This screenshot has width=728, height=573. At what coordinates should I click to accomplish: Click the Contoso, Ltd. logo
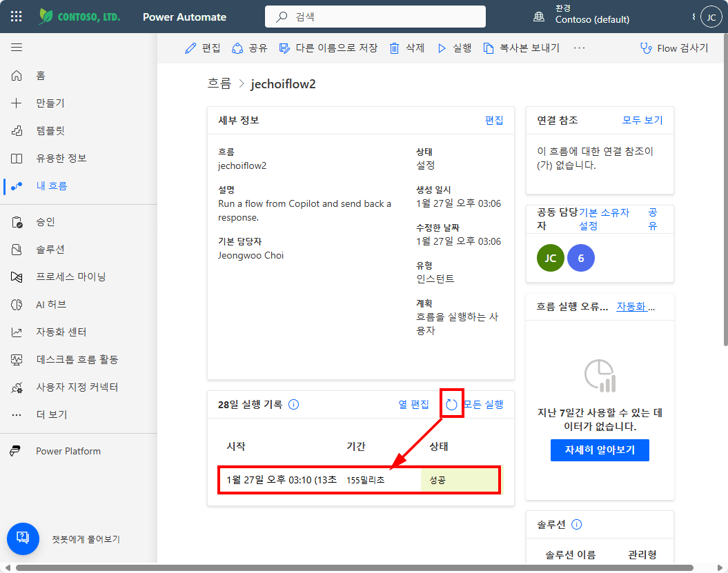click(79, 17)
